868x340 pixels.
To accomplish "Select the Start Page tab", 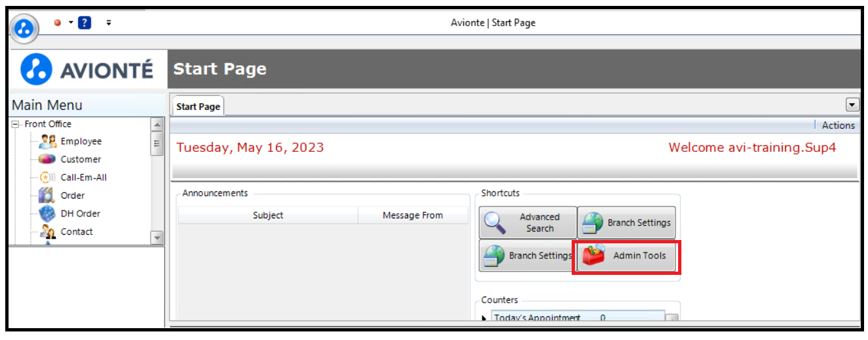I will [x=198, y=107].
